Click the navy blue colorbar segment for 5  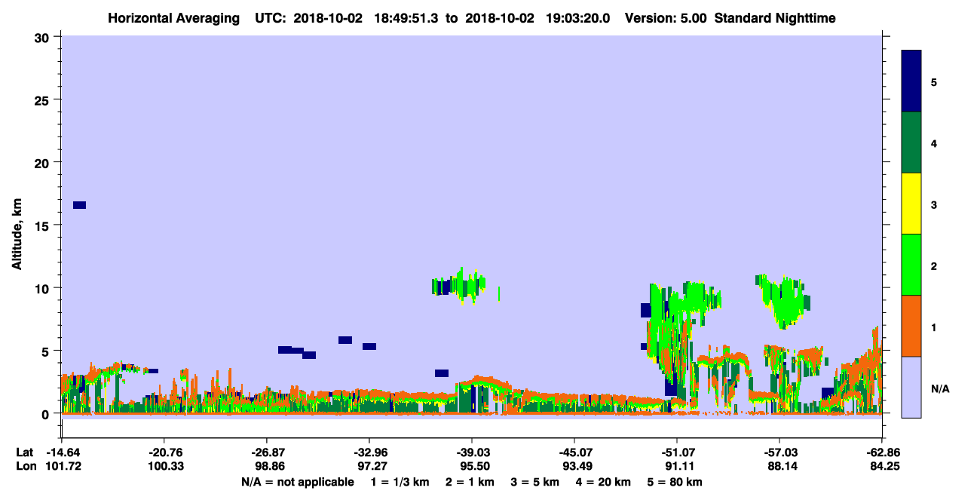pyautogui.click(x=911, y=81)
